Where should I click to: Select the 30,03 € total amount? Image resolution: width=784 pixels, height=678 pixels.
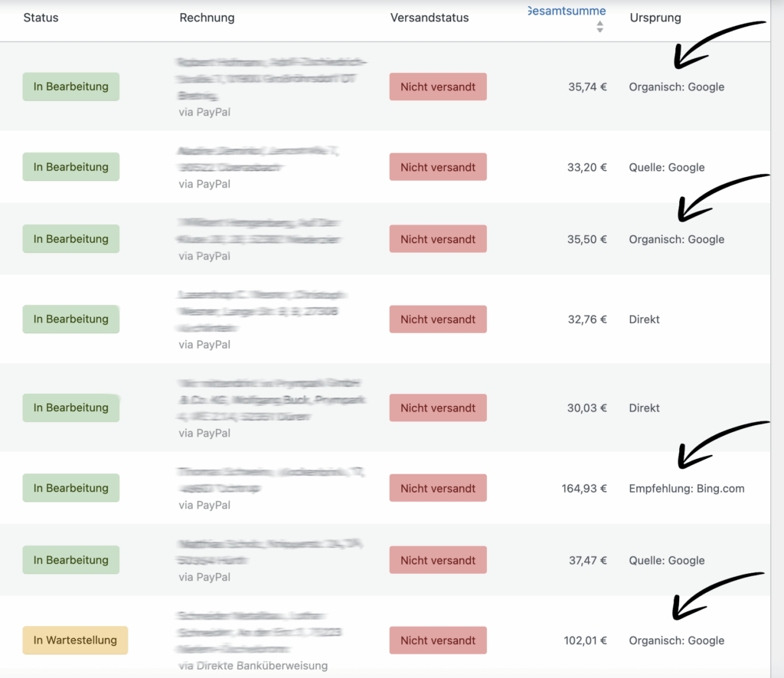(x=587, y=408)
